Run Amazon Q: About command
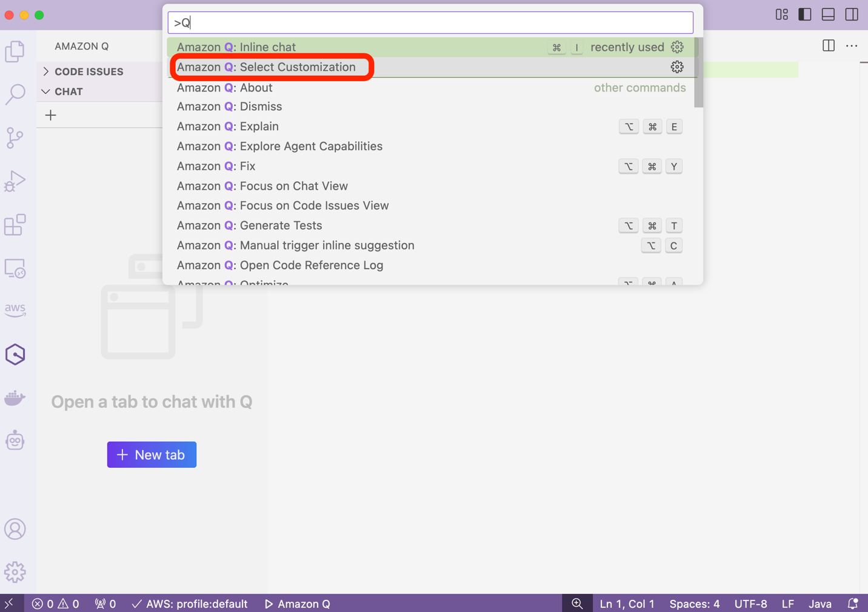Image resolution: width=868 pixels, height=612 pixels. (x=431, y=88)
